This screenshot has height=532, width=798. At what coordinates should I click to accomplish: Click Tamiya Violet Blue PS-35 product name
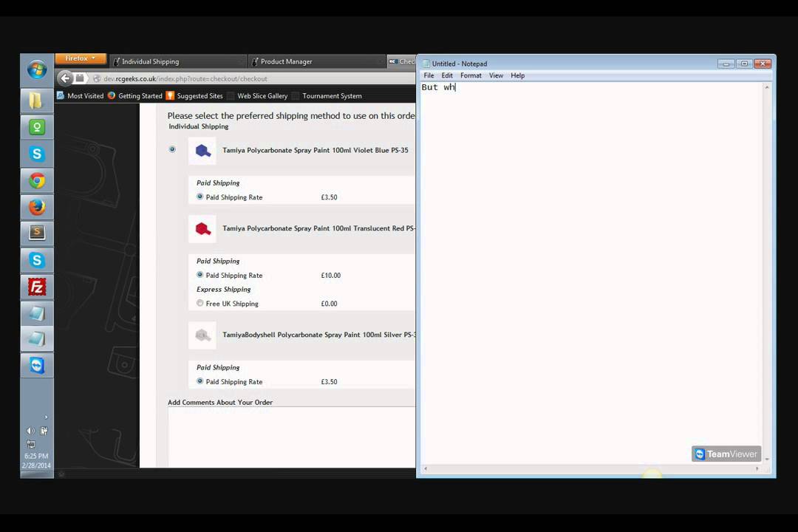pos(315,150)
